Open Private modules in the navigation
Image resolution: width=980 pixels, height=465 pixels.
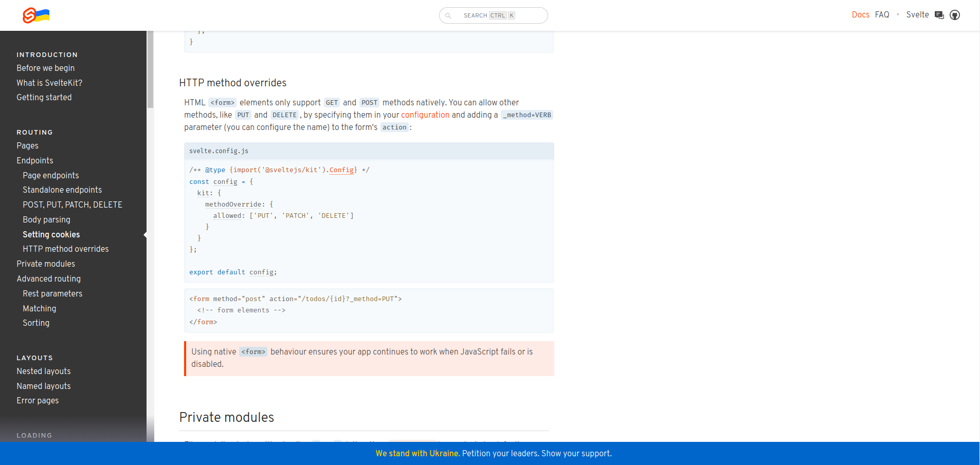46,264
